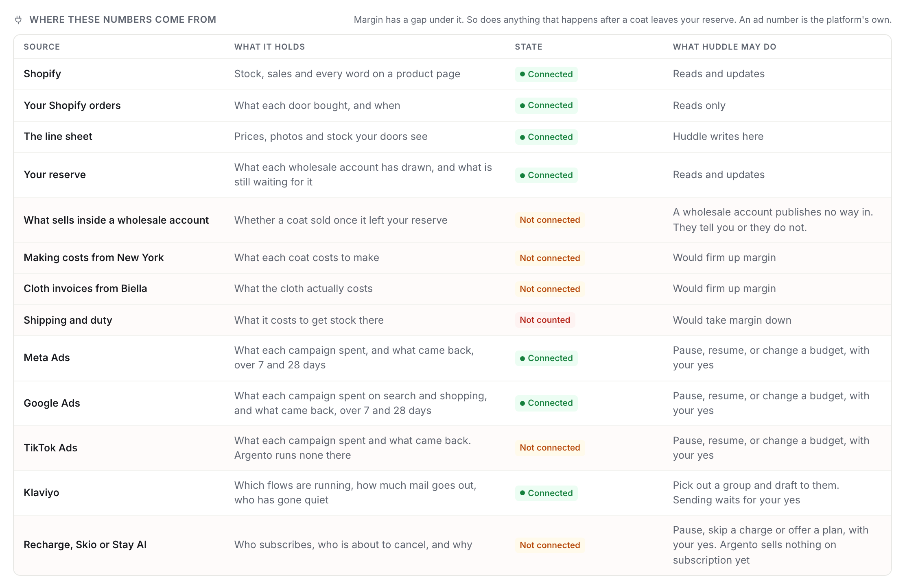This screenshot has width=905, height=588.
Task: Click the TikTok Ads Not connected badge
Action: pyautogui.click(x=550, y=448)
